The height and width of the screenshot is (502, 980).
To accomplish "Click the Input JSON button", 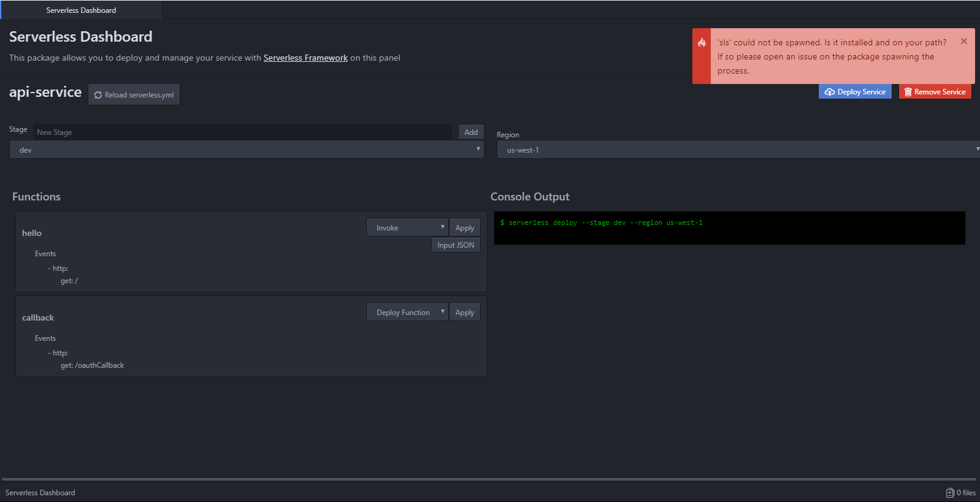I will click(456, 245).
